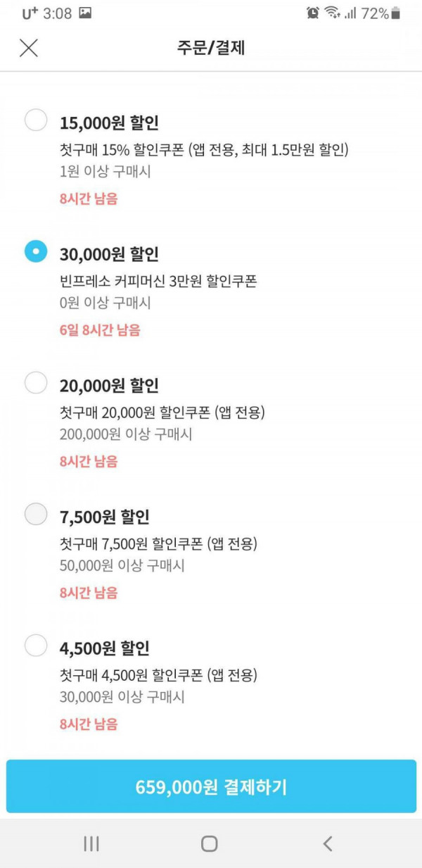
Task: Tap the Android back navigation arrow
Action: pyautogui.click(x=327, y=843)
